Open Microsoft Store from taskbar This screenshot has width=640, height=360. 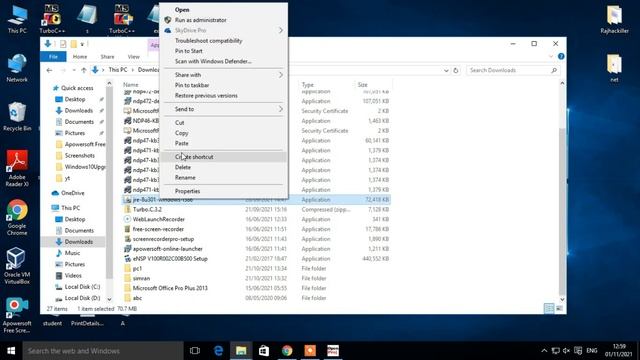pyautogui.click(x=264, y=351)
